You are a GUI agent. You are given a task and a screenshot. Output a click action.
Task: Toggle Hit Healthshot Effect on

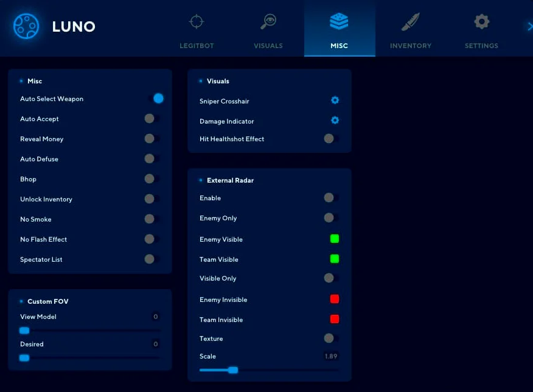click(x=331, y=139)
